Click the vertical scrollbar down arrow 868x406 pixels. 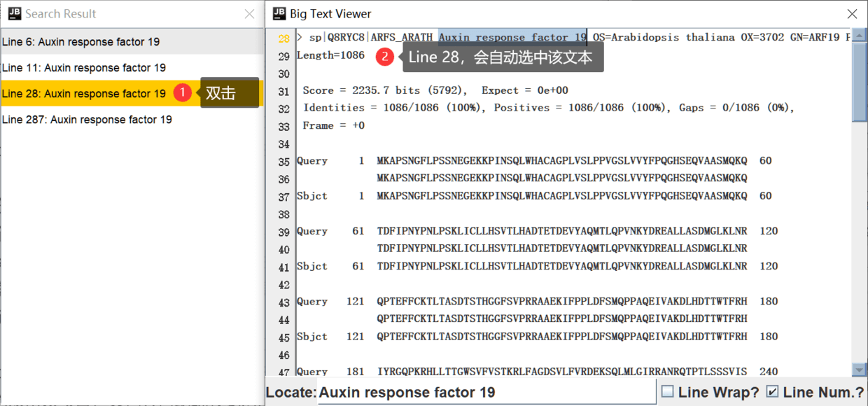click(859, 370)
